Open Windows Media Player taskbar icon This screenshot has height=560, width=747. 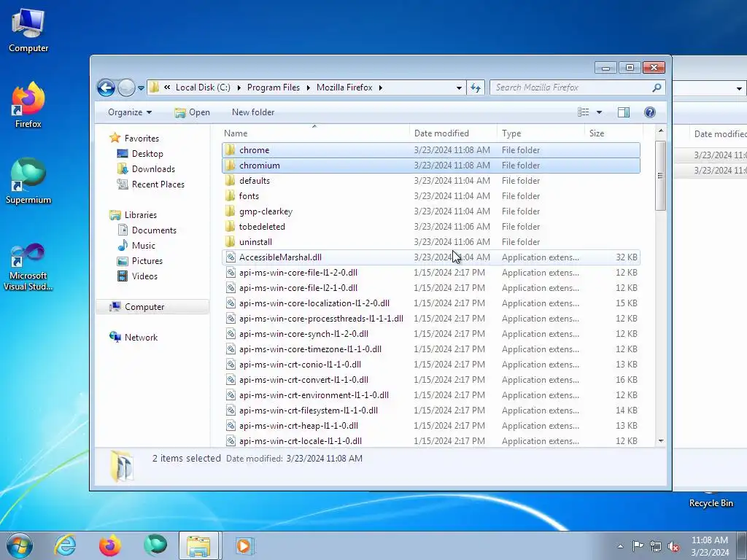coord(245,545)
